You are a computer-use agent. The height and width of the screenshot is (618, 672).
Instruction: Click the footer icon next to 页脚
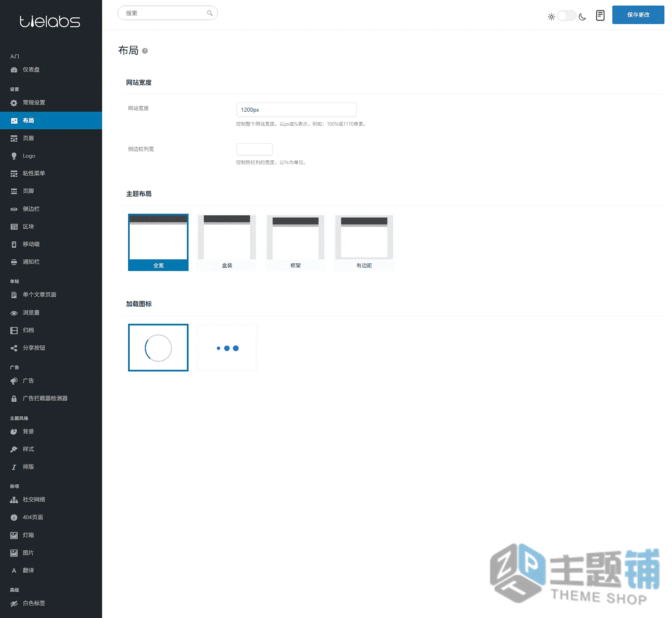point(14,191)
